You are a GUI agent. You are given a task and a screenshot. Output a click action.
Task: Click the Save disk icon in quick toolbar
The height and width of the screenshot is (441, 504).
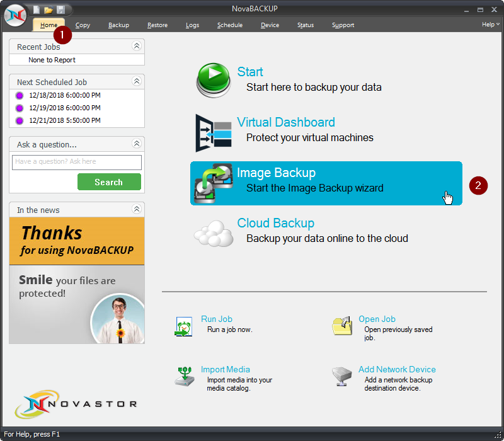tap(60, 9)
